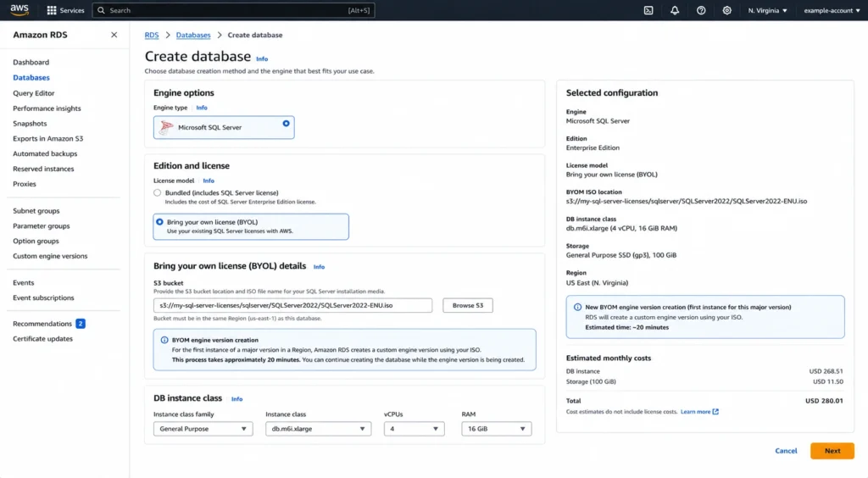Open Option groups in sidebar
The image size is (868, 478).
tap(36, 242)
